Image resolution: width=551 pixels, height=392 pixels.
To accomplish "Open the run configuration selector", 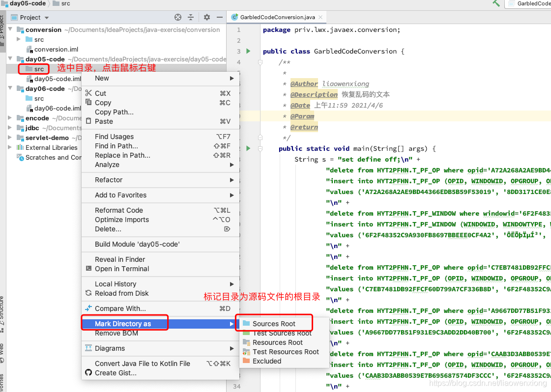I will [528, 3].
